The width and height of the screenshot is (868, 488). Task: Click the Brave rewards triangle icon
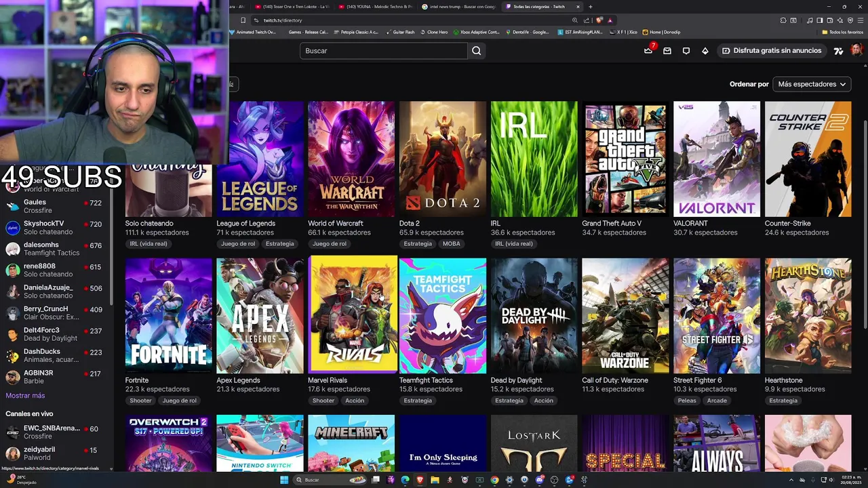pyautogui.click(x=610, y=20)
